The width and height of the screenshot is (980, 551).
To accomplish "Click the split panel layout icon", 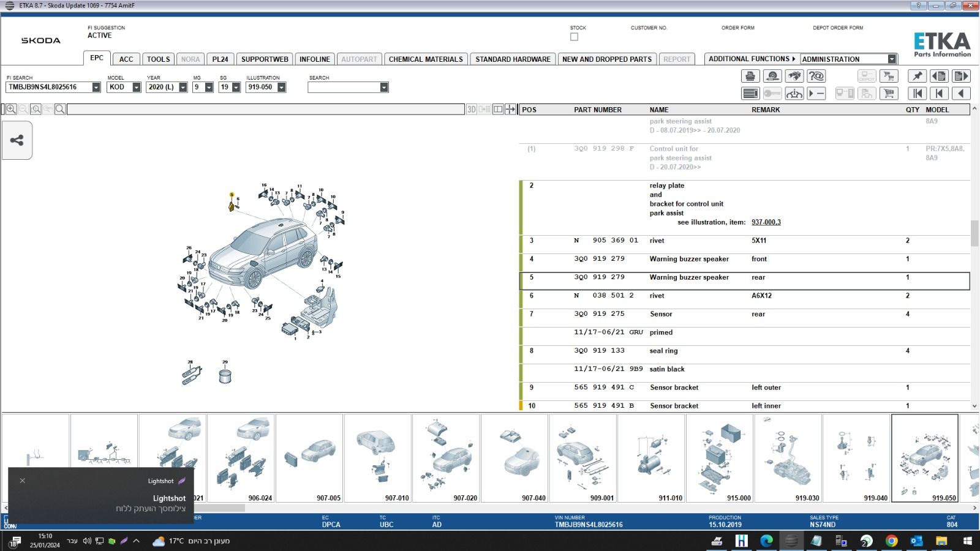I will pyautogui.click(x=498, y=109).
